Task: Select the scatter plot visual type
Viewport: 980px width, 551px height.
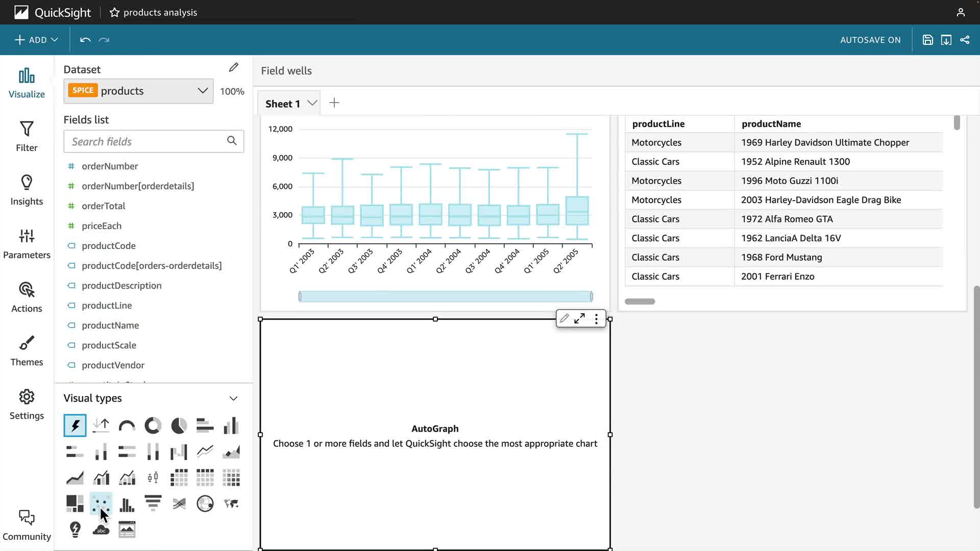Action: click(101, 504)
